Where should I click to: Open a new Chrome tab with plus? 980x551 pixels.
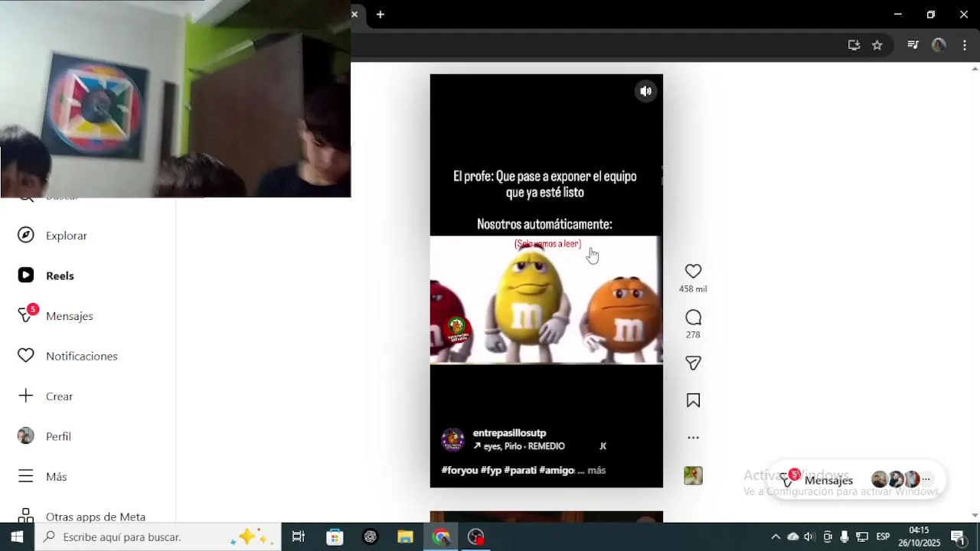pos(381,15)
